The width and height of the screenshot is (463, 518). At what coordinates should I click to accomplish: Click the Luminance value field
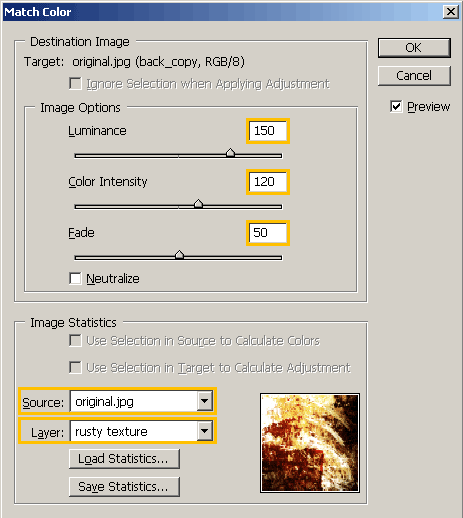click(x=268, y=131)
